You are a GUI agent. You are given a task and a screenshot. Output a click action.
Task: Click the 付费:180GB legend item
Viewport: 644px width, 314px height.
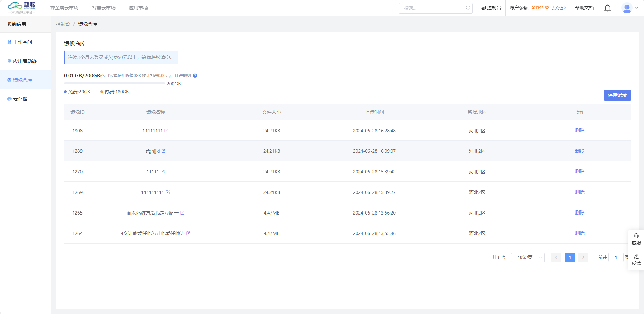115,92
